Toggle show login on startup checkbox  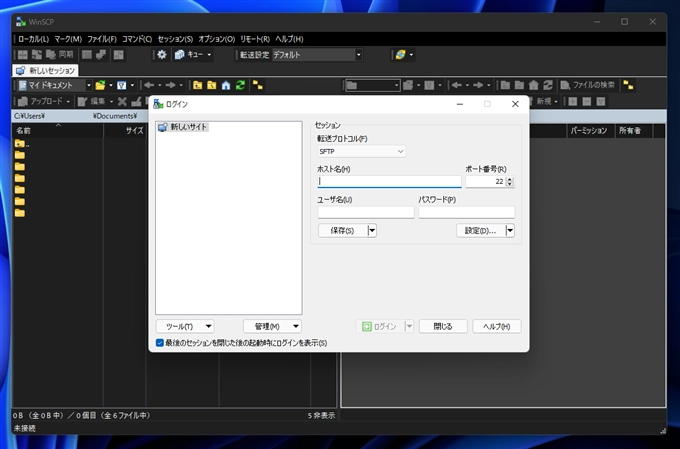pos(160,343)
